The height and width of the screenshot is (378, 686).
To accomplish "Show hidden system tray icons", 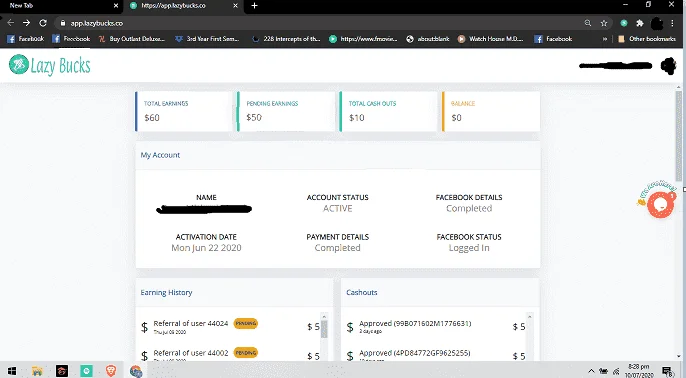I will 591,371.
